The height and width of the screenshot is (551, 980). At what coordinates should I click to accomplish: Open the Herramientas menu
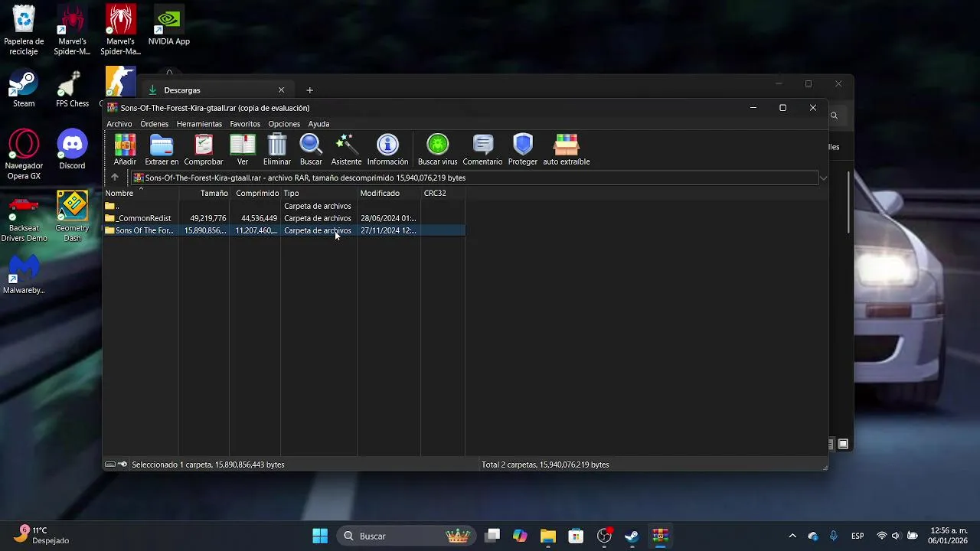tap(199, 124)
